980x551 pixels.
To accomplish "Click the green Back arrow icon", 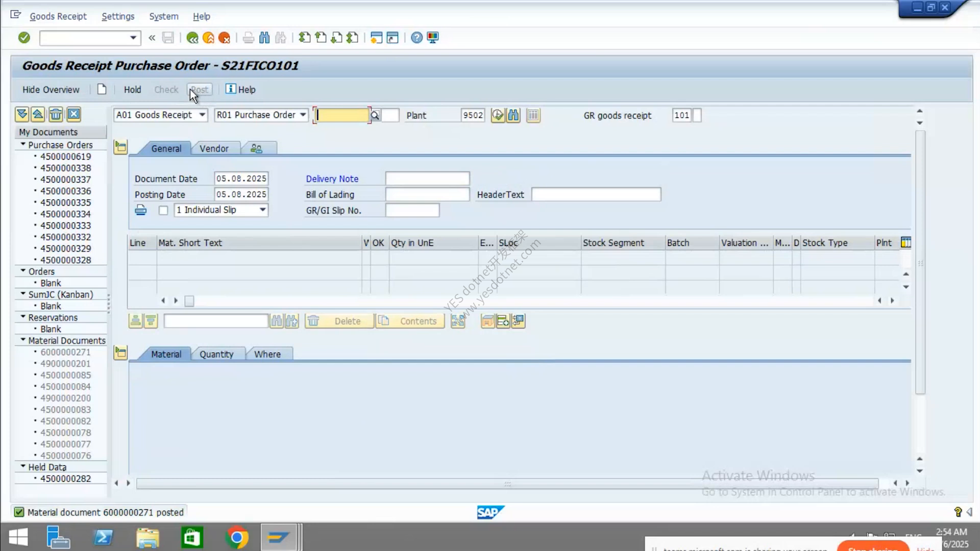I will pos(192,38).
